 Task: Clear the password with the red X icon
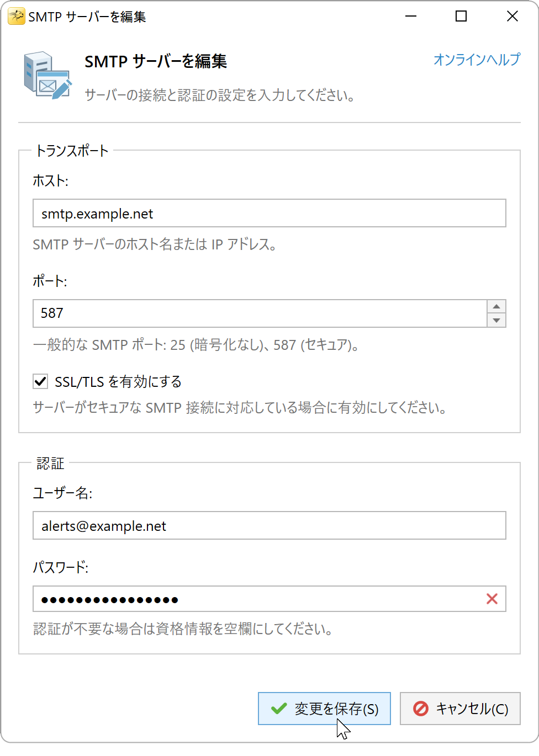coord(492,599)
